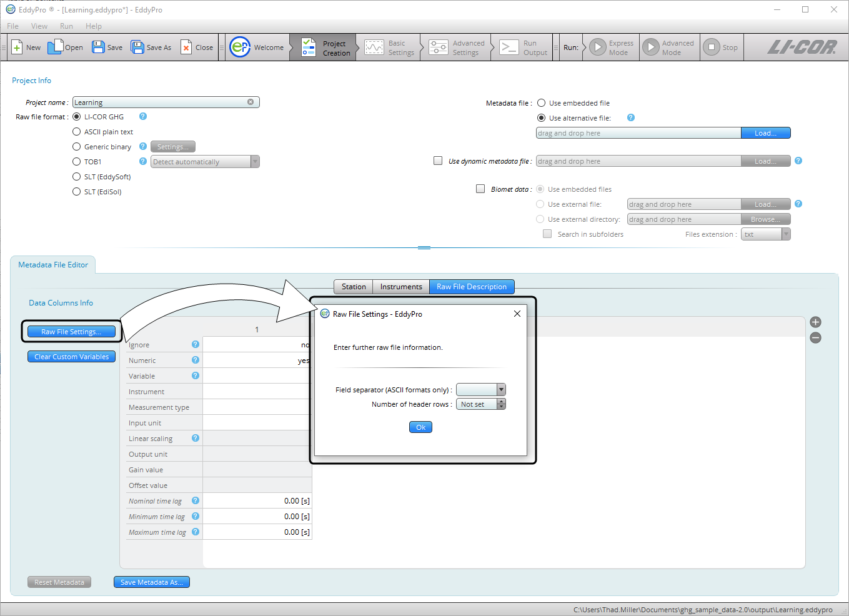849x616 pixels.
Task: Click the help icon for Minimum time lag
Action: click(196, 516)
